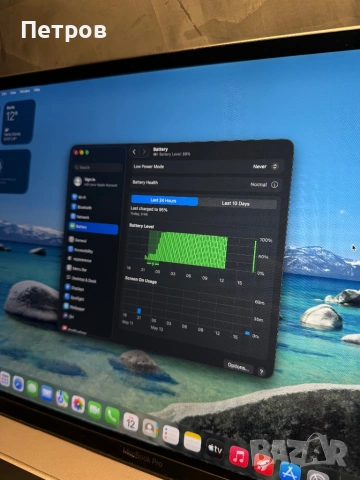The height and width of the screenshot is (480, 360).
Task: Go forward in System Settings
Action: tap(144, 152)
